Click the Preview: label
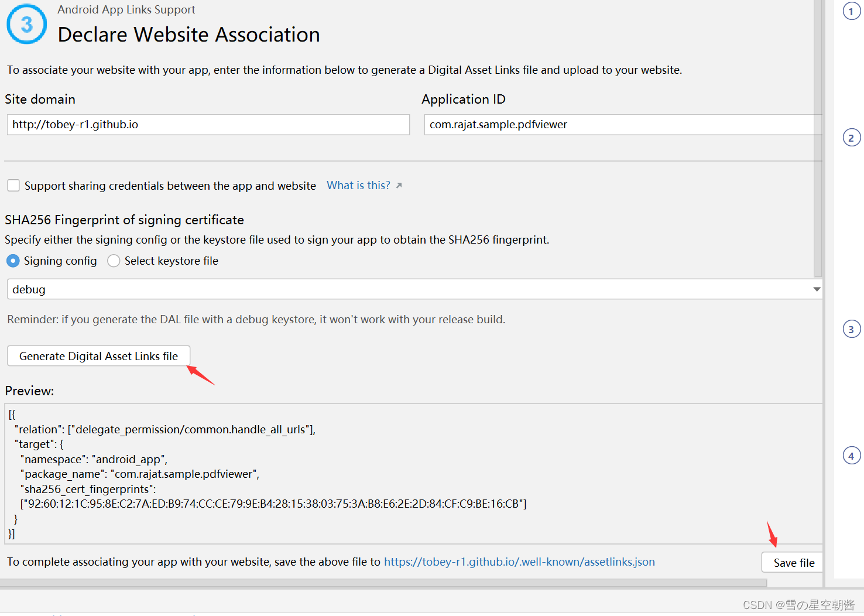Image resolution: width=864 pixels, height=616 pixels. 30,391
